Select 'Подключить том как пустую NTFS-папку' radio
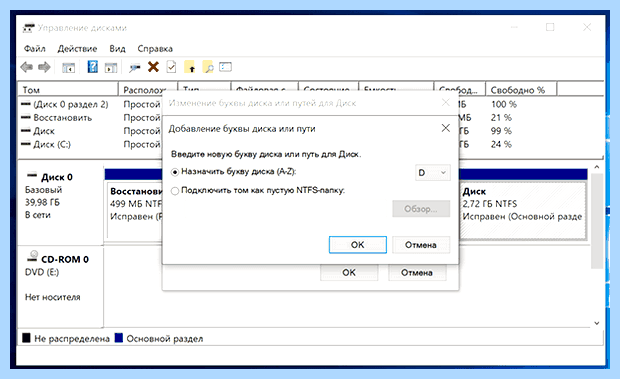This screenshot has width=620, height=379. 175,191
